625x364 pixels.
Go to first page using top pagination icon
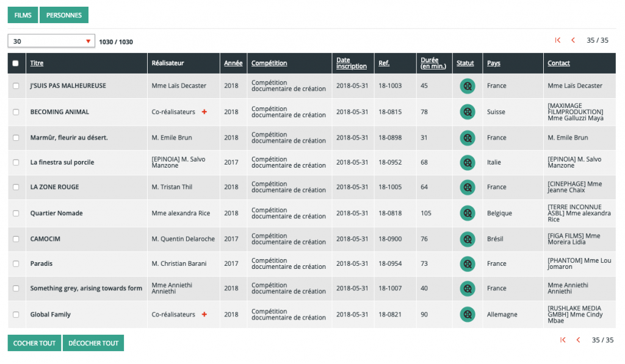558,40
